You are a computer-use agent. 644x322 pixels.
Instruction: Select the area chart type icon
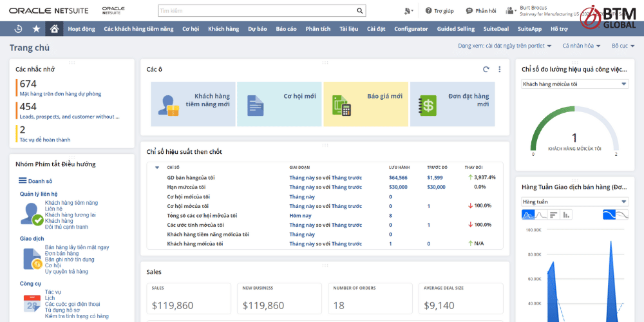pyautogui.click(x=528, y=214)
